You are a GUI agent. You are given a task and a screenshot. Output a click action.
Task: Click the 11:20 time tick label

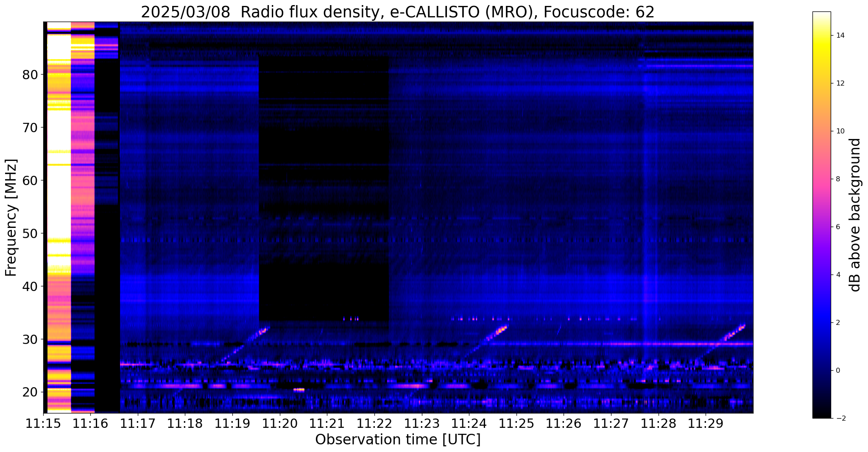point(280,424)
